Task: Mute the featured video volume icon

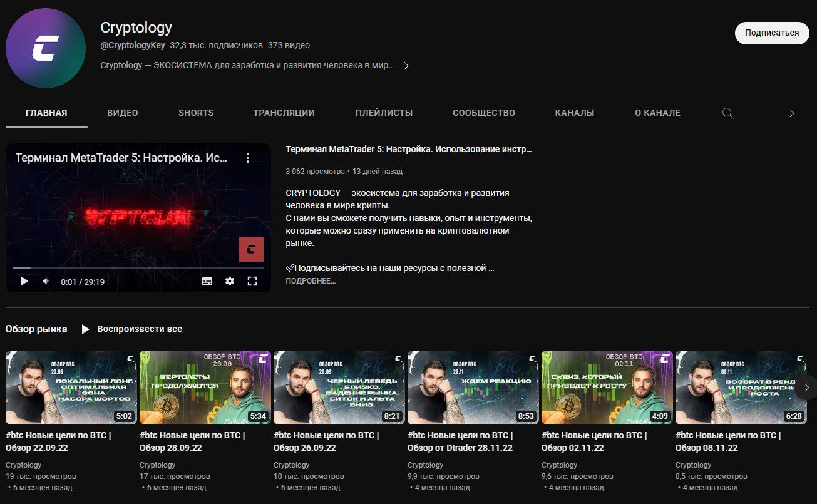Action: click(46, 282)
